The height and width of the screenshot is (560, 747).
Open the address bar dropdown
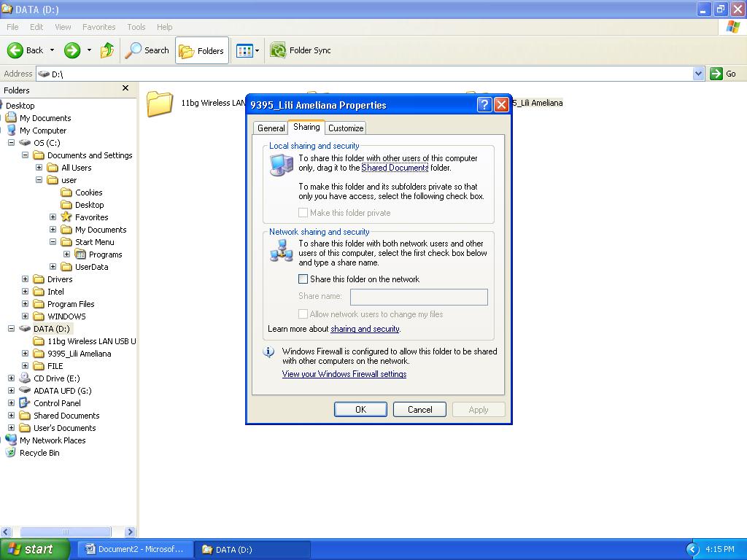pos(697,74)
